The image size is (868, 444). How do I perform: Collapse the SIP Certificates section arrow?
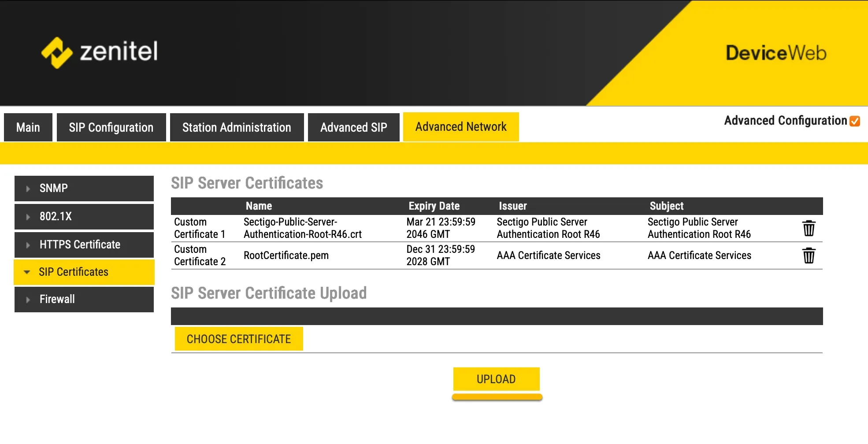pyautogui.click(x=27, y=272)
